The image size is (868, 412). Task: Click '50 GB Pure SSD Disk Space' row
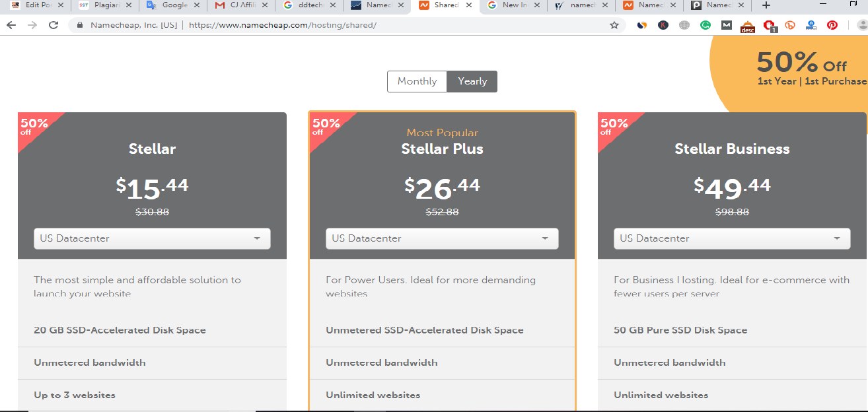(x=732, y=330)
